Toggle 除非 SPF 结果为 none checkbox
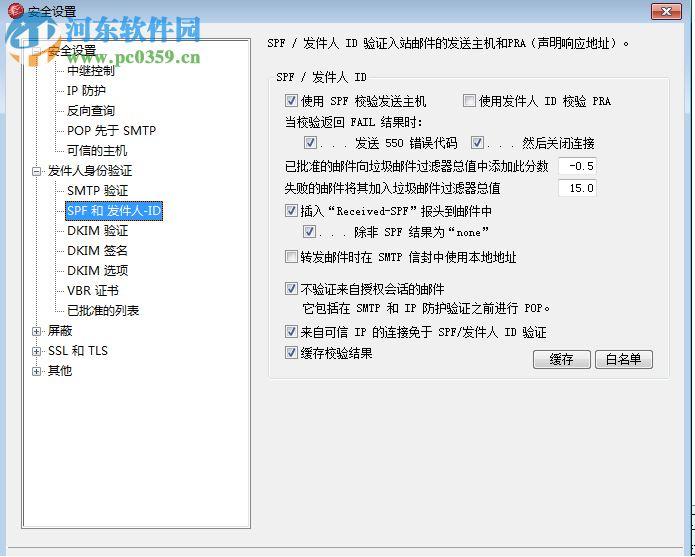The image size is (695, 557). [x=309, y=232]
